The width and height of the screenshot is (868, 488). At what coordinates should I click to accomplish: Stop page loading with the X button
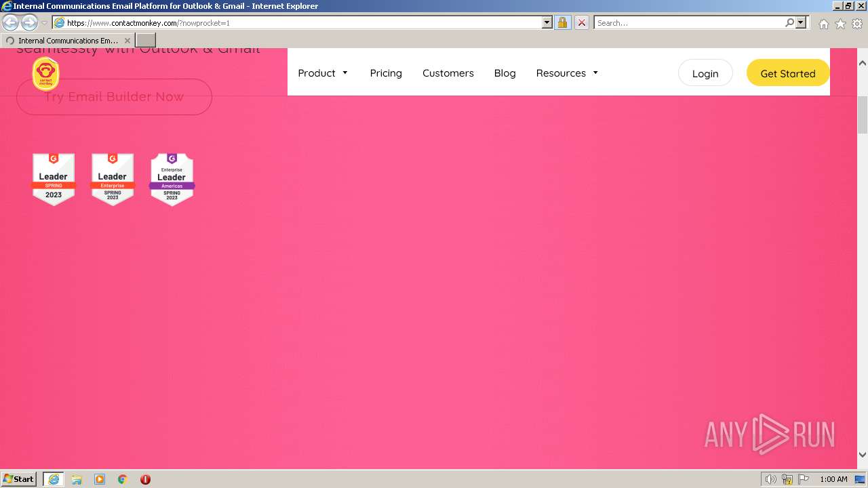pyautogui.click(x=582, y=22)
